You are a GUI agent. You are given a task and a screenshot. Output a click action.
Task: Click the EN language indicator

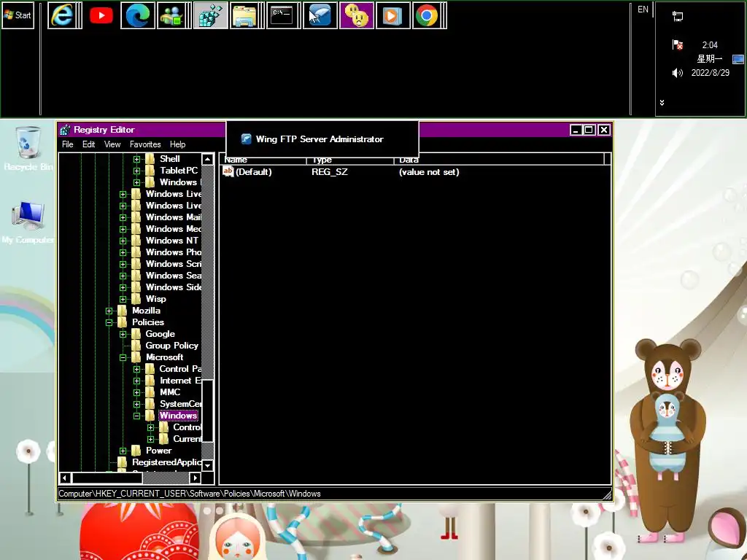643,9
